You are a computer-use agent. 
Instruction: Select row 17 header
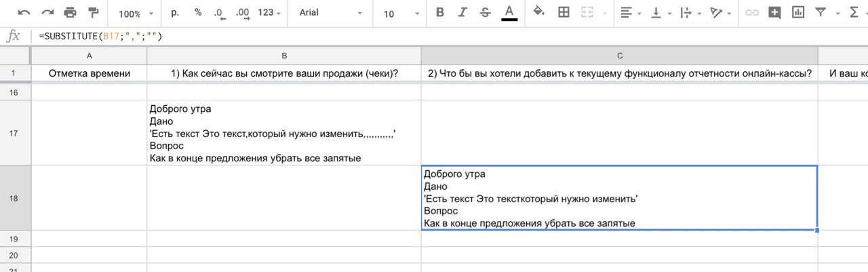pyautogui.click(x=16, y=133)
